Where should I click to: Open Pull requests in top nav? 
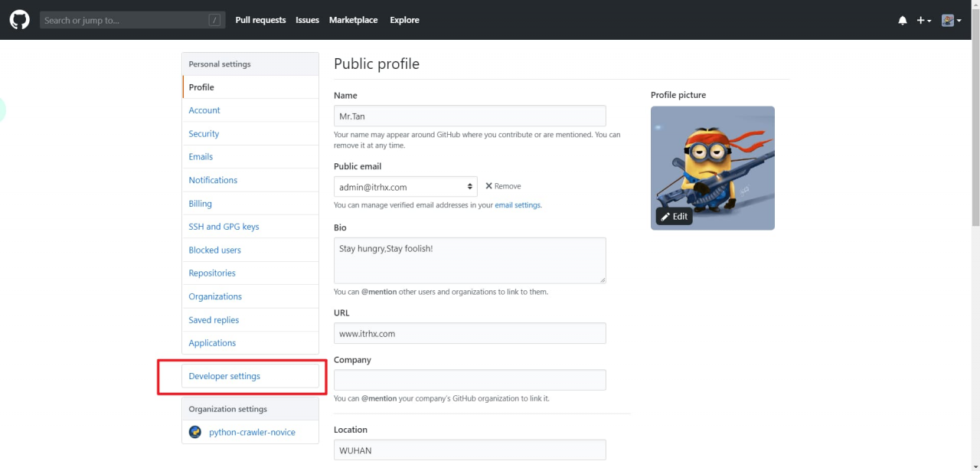coord(260,20)
